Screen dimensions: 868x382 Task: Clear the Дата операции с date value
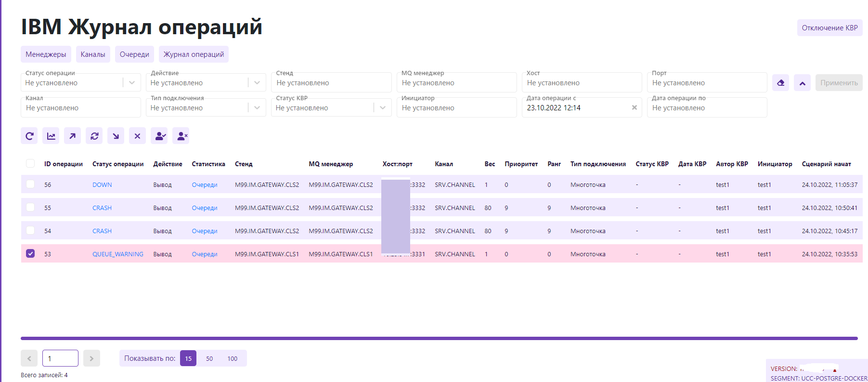(634, 108)
